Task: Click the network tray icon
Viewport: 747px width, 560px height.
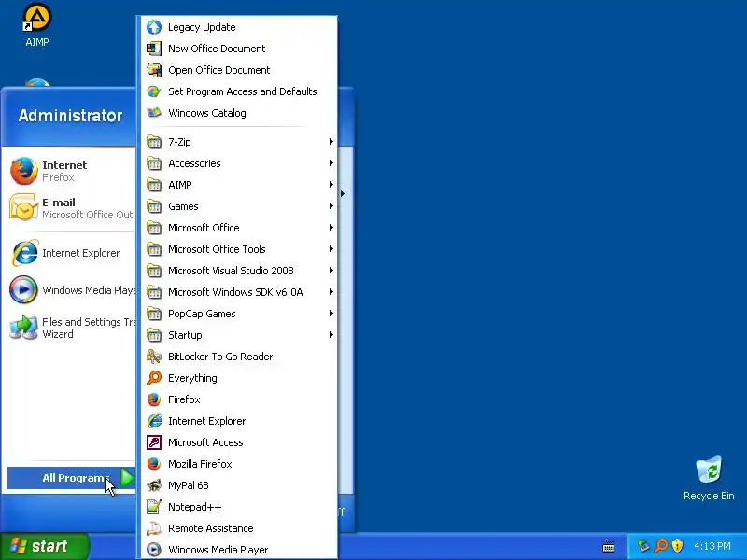Action: click(x=643, y=545)
